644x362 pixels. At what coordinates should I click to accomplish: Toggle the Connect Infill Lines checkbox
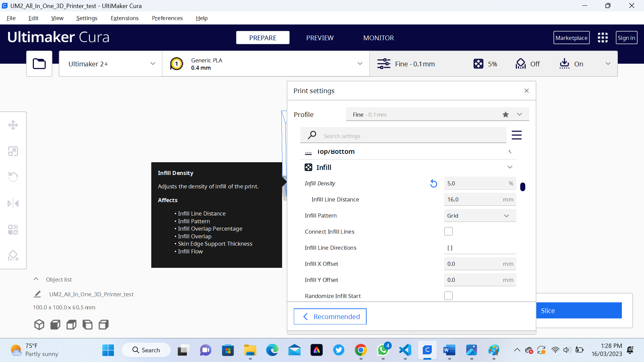448,232
